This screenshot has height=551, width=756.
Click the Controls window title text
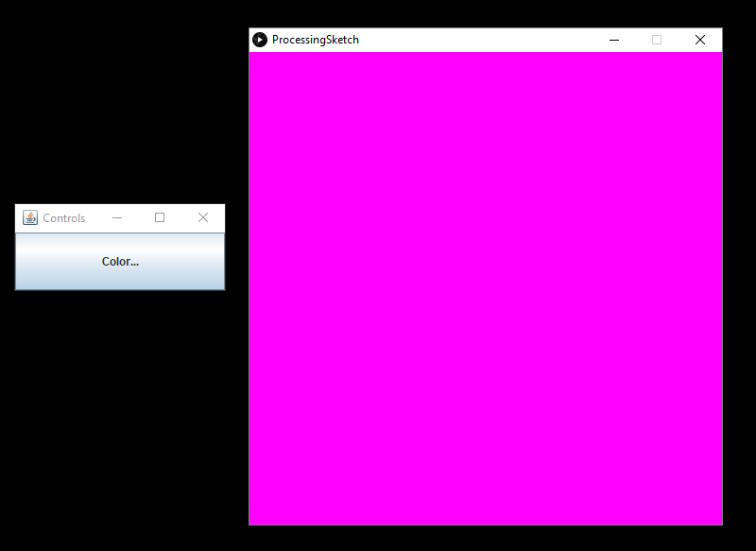pos(64,217)
